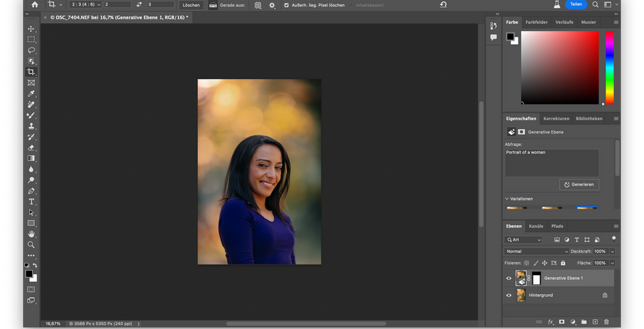Select the Clone Stamp tool
This screenshot has height=329, width=644.
tap(31, 126)
